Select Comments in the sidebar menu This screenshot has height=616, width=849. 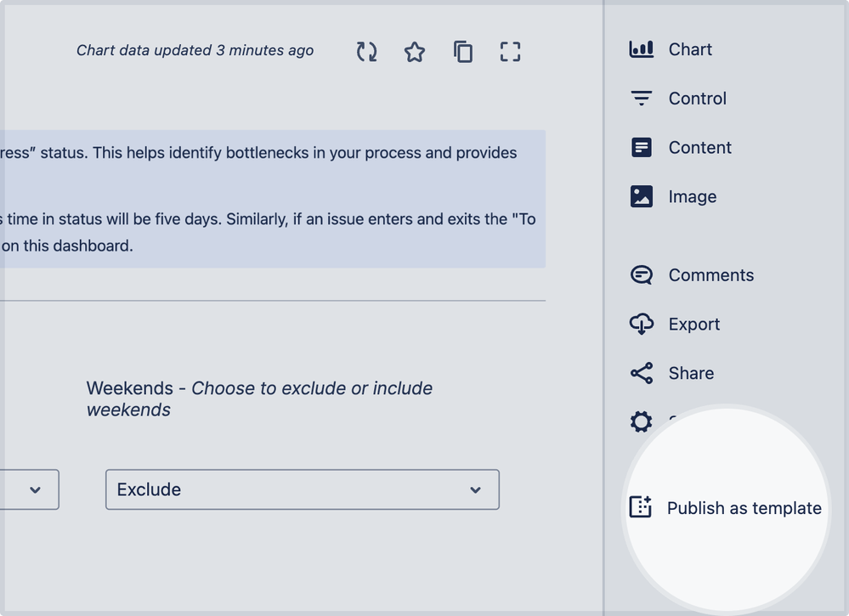[x=710, y=275]
